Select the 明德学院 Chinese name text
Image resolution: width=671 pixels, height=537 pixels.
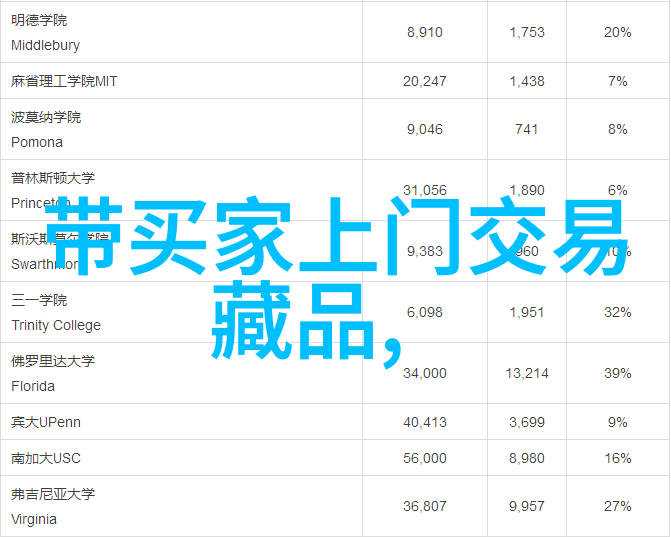[x=39, y=20]
